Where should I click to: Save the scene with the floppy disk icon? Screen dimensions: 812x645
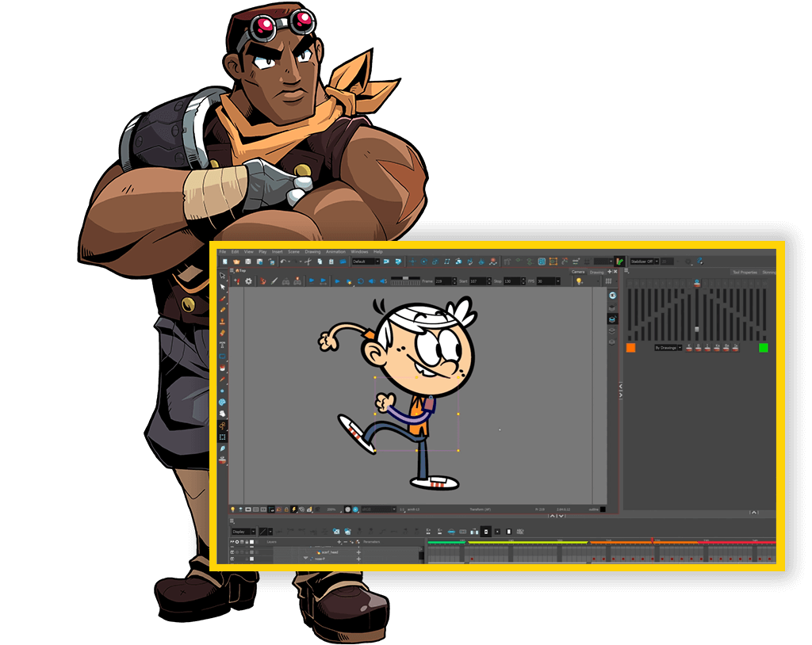[x=248, y=262]
